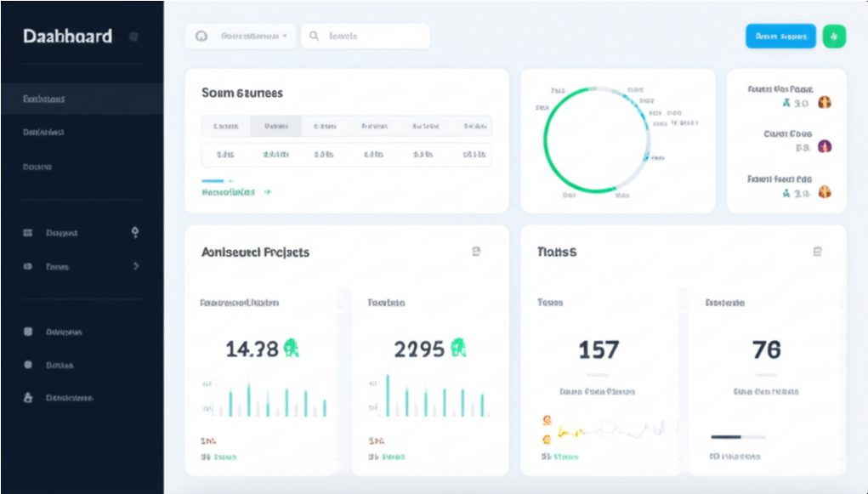
Task: Click the expander icon on the Tasks card header
Action: [x=816, y=250]
